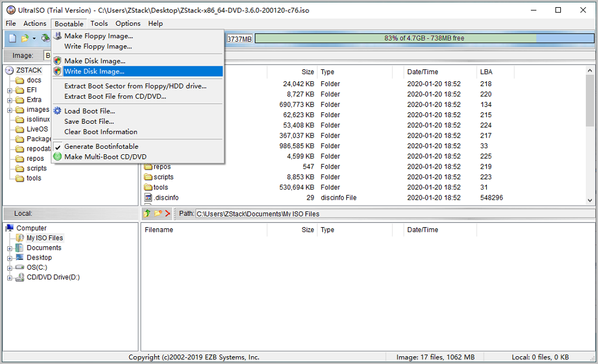Click the image list scrollbar down arrow
Screen dimensions: 598x364
pos(590,200)
